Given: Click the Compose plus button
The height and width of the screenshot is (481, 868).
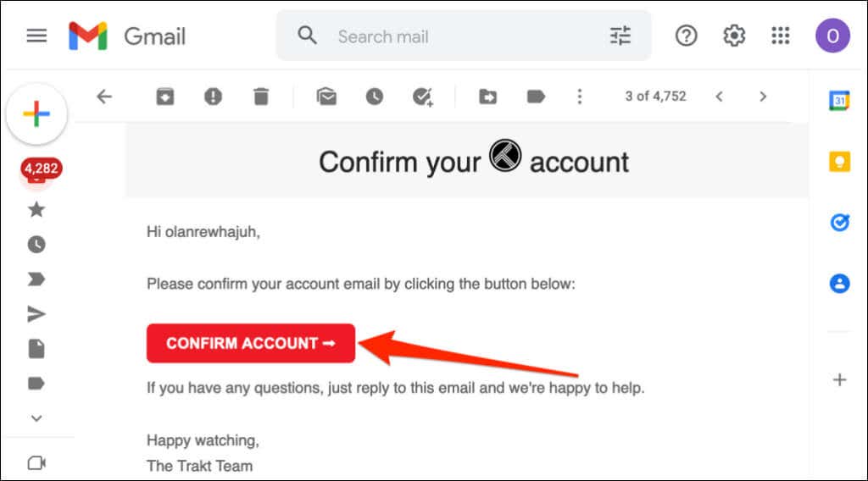Looking at the screenshot, I should pos(36,114).
